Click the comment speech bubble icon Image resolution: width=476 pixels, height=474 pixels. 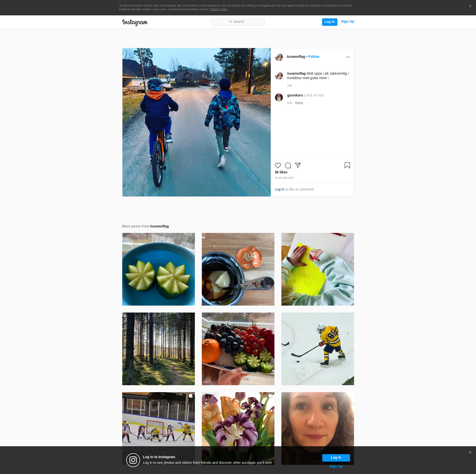(x=288, y=165)
